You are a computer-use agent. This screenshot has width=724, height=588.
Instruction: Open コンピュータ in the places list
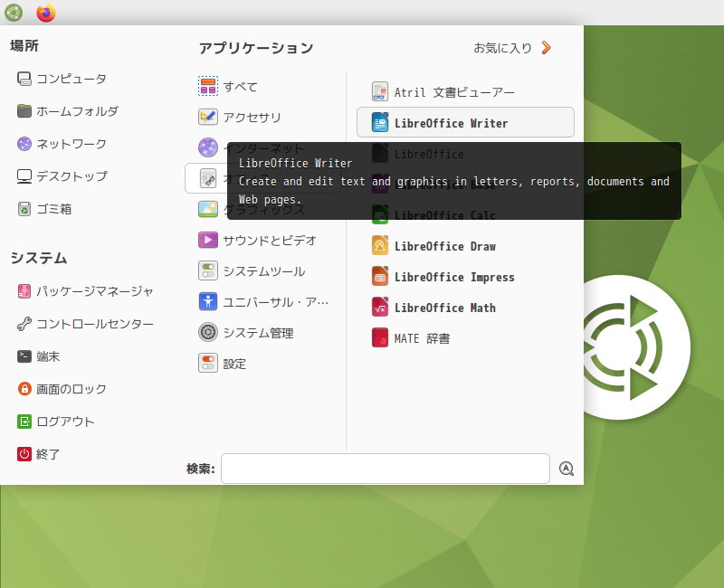coord(62,79)
